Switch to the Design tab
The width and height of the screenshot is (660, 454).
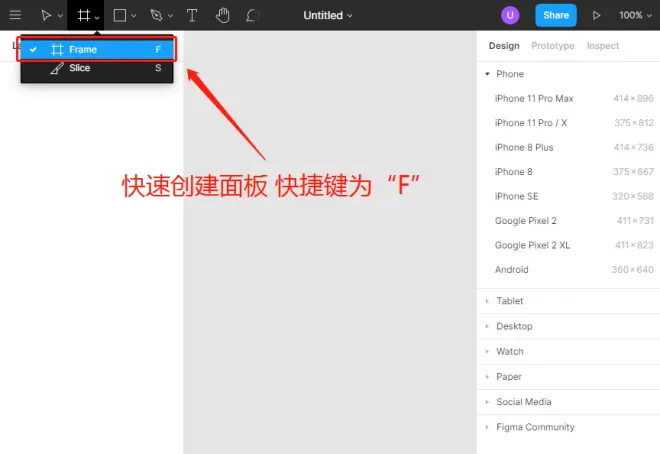pos(504,46)
